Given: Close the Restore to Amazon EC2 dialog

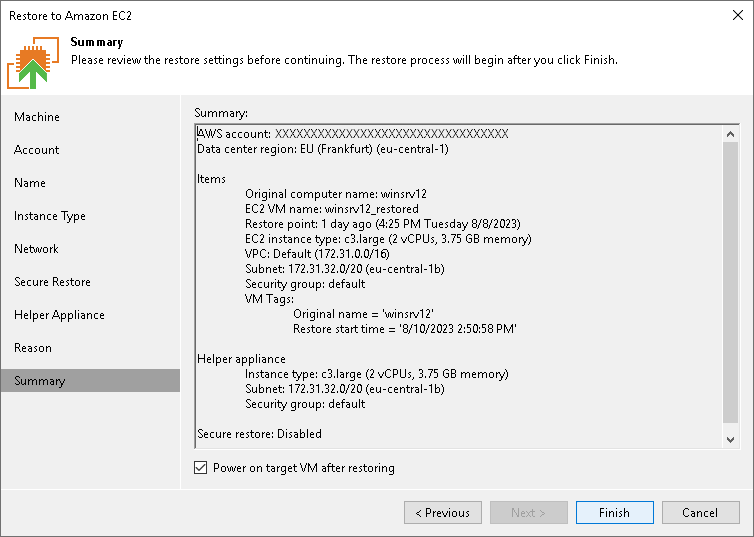Looking at the screenshot, I should click(x=738, y=15).
